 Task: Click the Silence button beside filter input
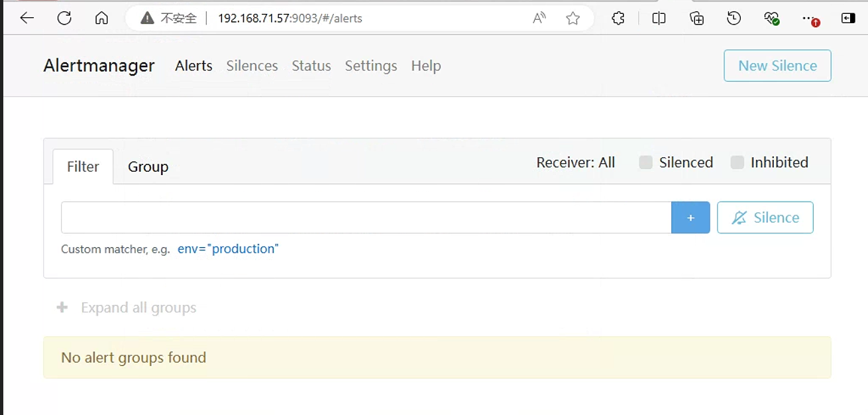765,217
